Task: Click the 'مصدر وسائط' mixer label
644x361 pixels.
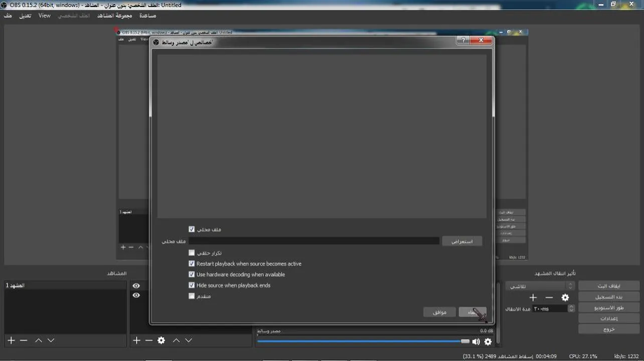Action: click(269, 331)
